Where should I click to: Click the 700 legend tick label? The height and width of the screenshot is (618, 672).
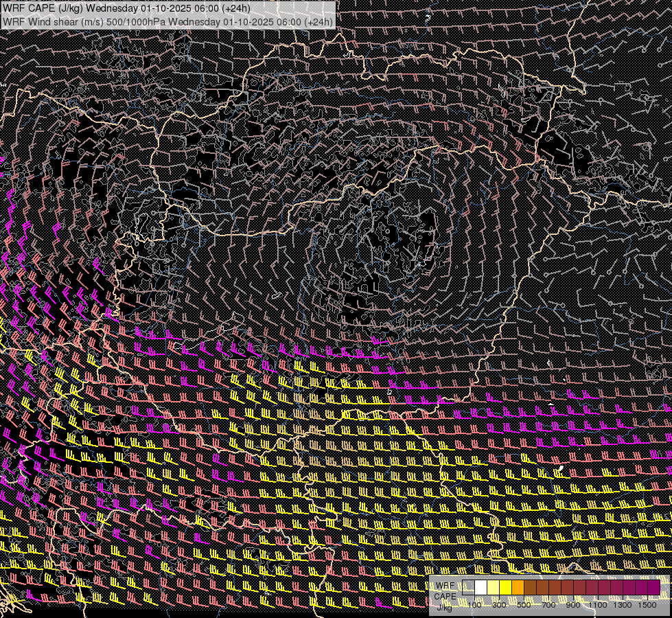coord(548,605)
